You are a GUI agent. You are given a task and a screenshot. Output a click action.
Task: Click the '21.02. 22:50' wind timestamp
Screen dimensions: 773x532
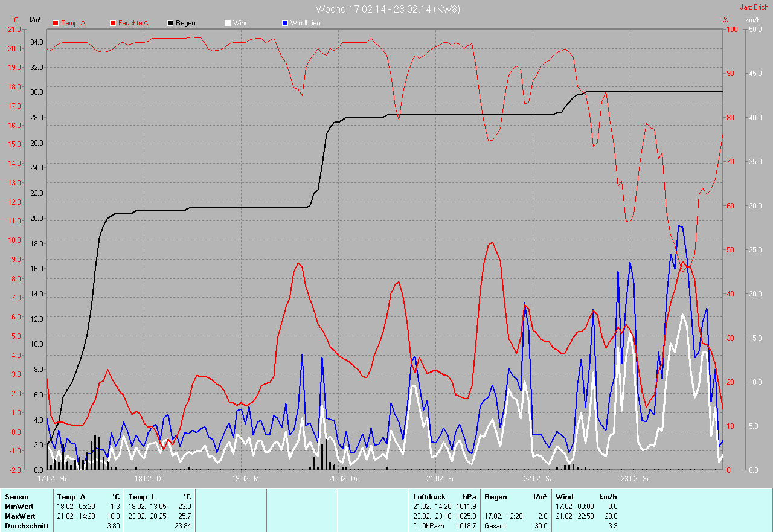575,516
